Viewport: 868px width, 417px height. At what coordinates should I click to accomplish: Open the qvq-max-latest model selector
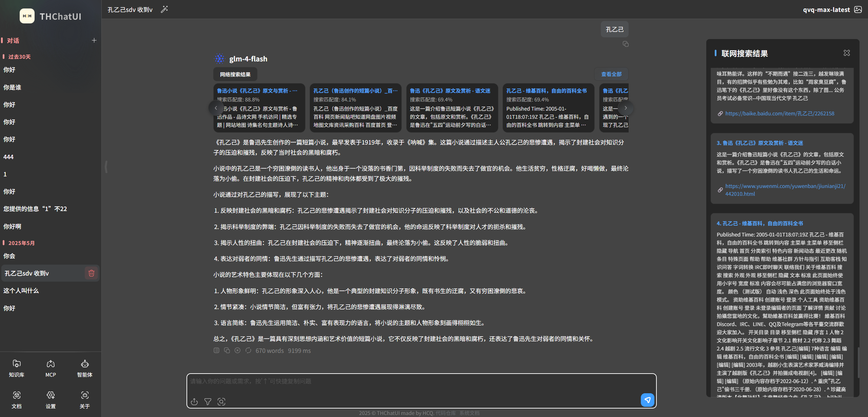826,10
